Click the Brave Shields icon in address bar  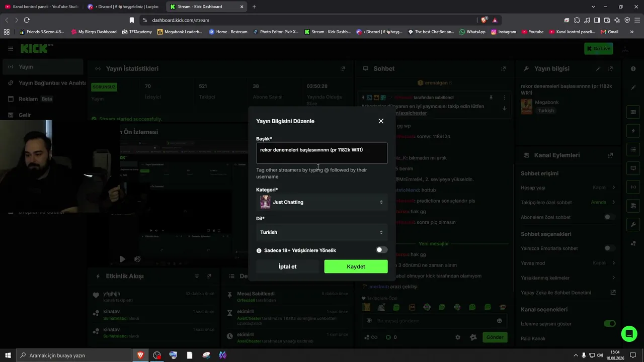(x=484, y=20)
